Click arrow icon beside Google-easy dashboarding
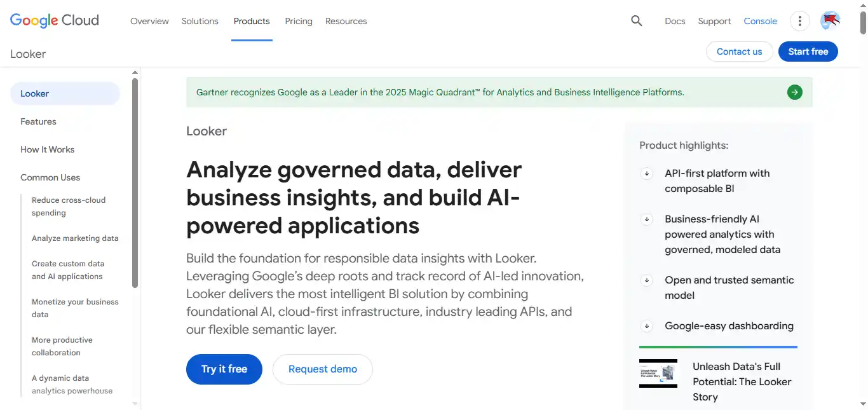This screenshot has width=868, height=410. [647, 326]
